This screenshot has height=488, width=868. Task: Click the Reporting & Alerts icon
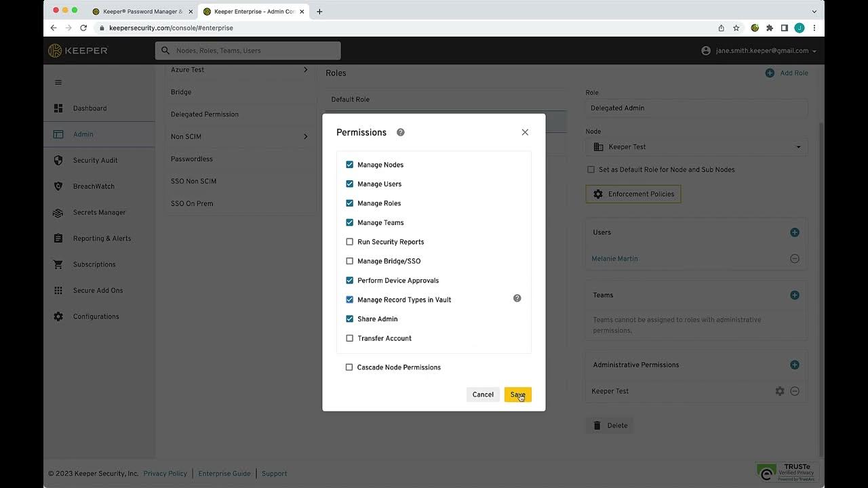[58, 239]
